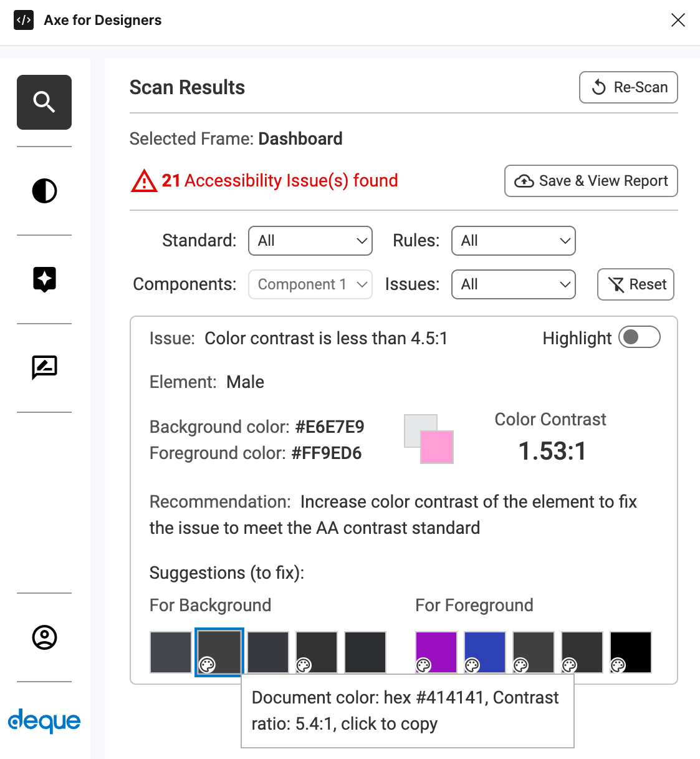Screen dimensions: 700x759
Task: Click Save & View Report
Action: coord(590,181)
